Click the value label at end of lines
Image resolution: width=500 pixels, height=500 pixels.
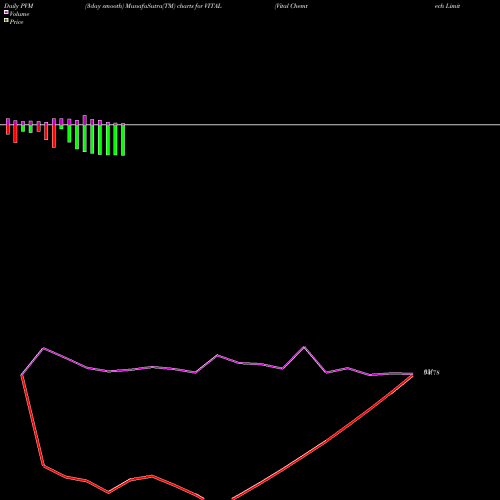tap(432, 372)
